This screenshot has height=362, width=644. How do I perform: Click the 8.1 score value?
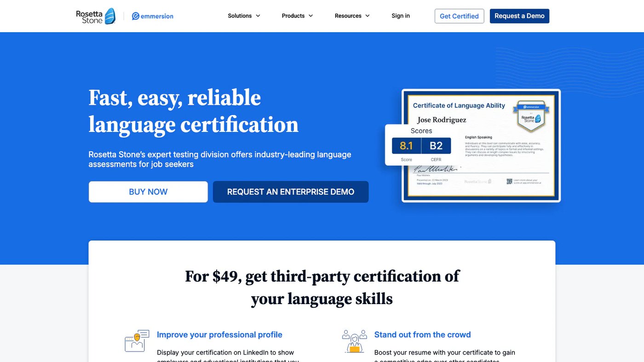406,146
